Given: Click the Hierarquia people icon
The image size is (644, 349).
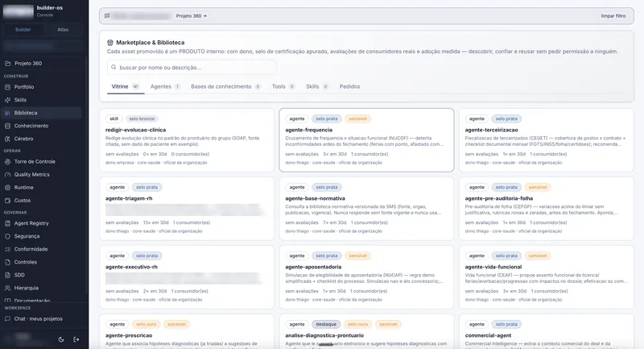Looking at the screenshot, I should (8, 289).
